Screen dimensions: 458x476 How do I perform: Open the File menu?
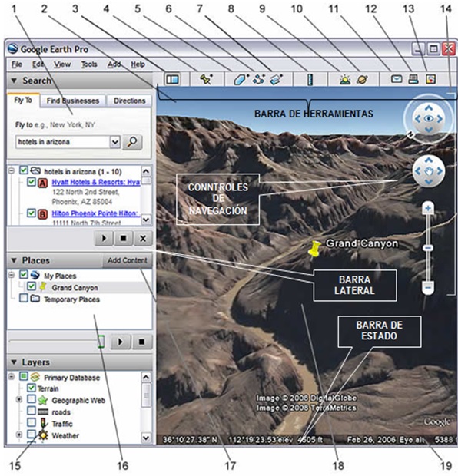(17, 64)
